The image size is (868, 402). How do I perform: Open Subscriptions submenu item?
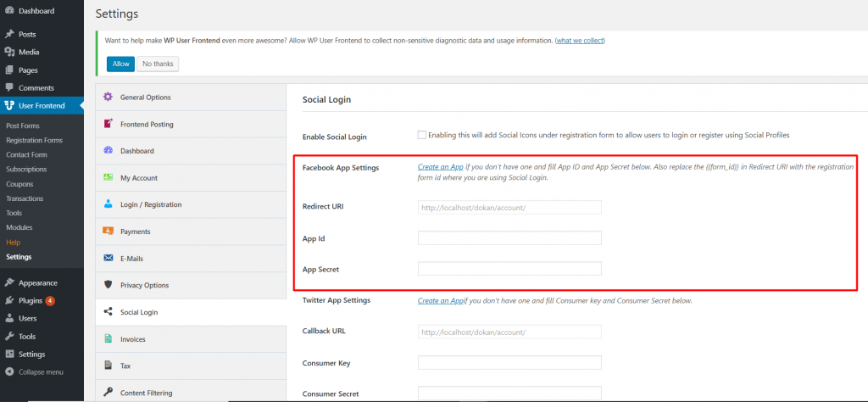[x=26, y=170]
